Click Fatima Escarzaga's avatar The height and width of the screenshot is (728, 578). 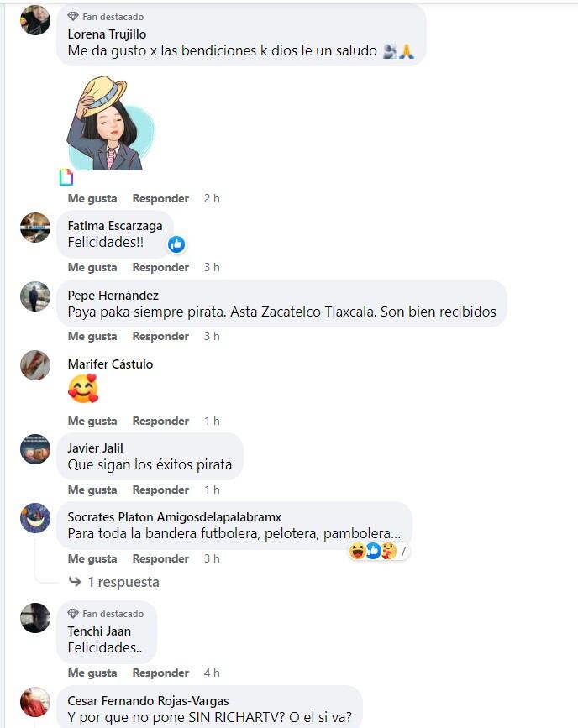coord(35,228)
